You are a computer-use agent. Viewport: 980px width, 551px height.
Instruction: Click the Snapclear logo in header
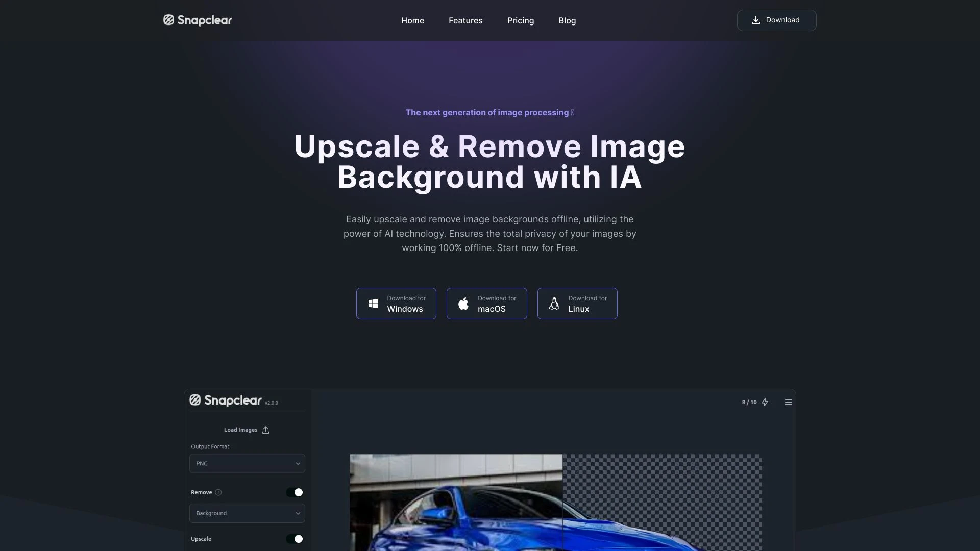click(x=198, y=20)
